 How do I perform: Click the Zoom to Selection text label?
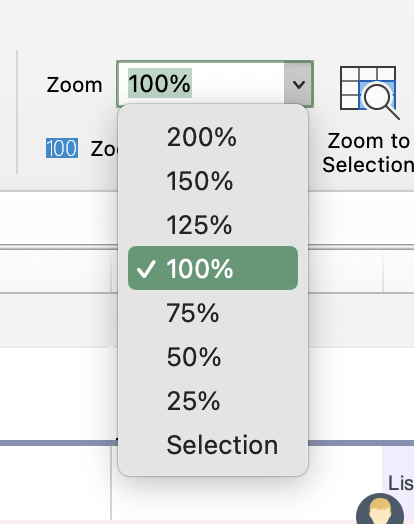pos(369,153)
